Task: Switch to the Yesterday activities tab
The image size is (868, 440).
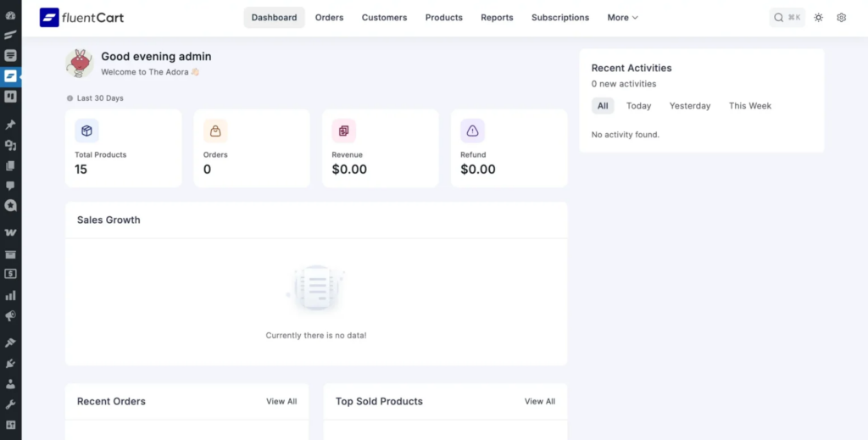Action: (x=690, y=106)
